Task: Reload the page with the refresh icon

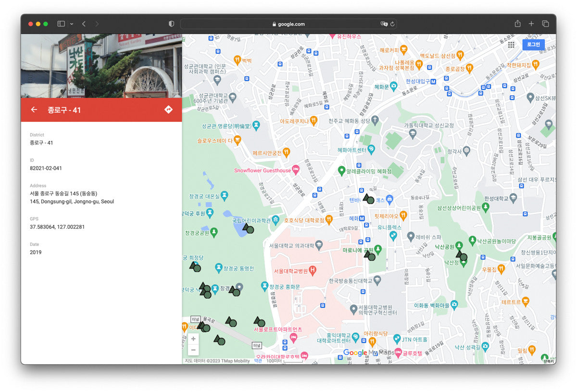Action: [x=392, y=24]
